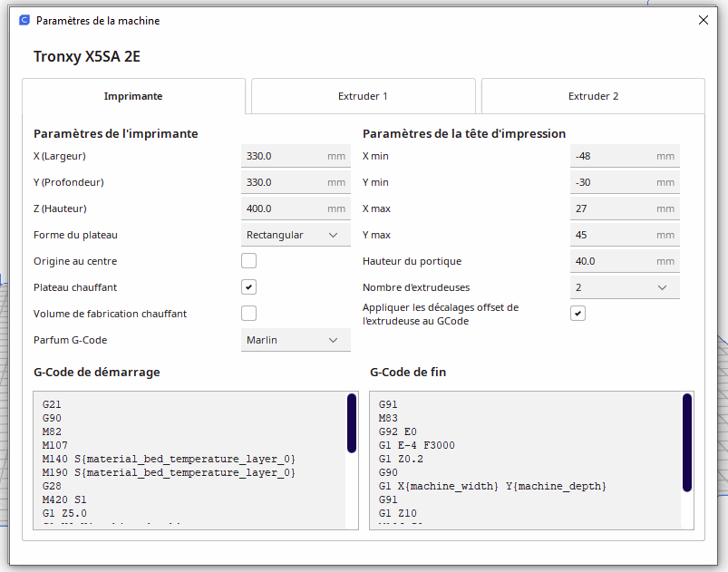Screen dimensions: 728x572
Task: Click the G1 Z10 line in end G-Code
Action: [398, 513]
